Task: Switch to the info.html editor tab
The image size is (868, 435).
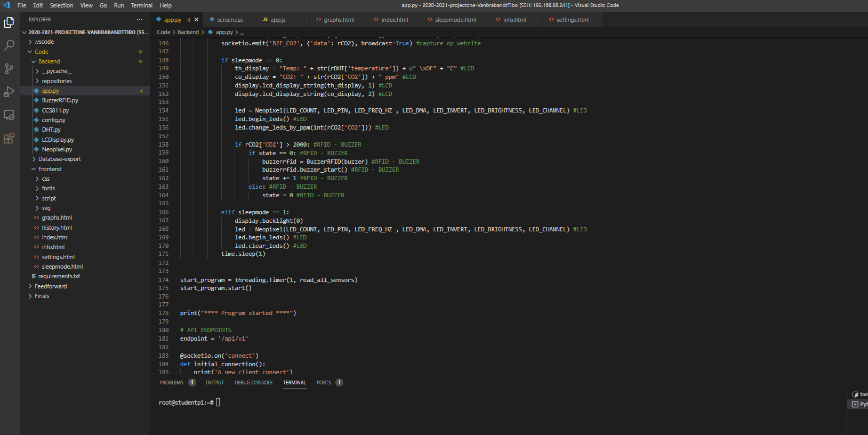Action: tap(515, 20)
